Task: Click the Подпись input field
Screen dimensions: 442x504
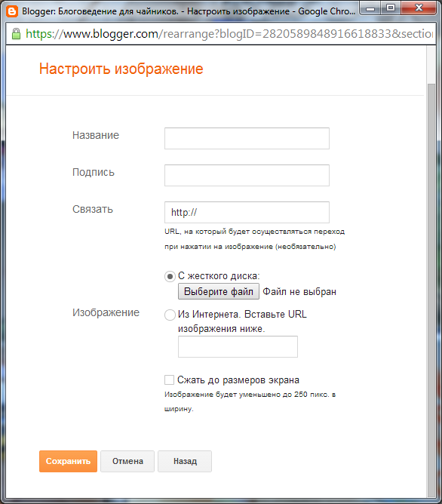Action: tap(247, 176)
